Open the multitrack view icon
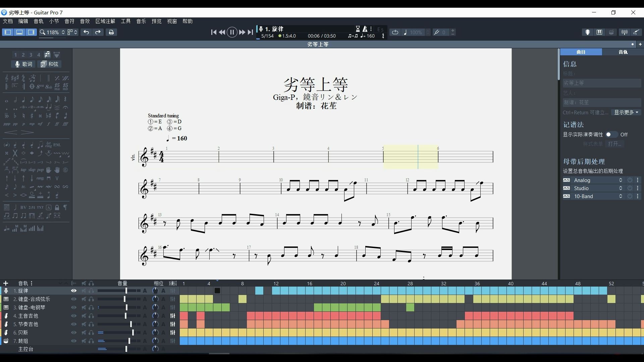Viewport: 644px width, 362px height. [47, 55]
